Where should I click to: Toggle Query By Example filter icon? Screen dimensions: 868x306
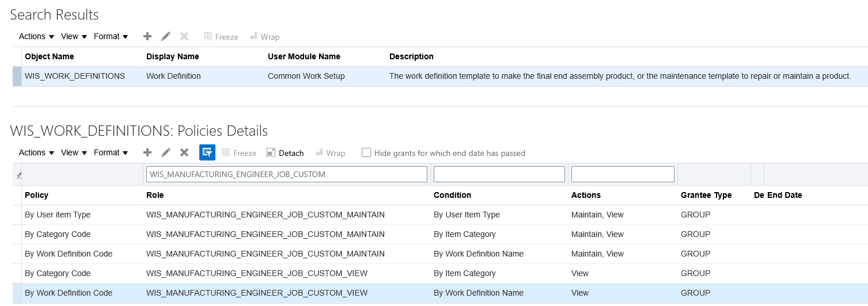(x=207, y=152)
